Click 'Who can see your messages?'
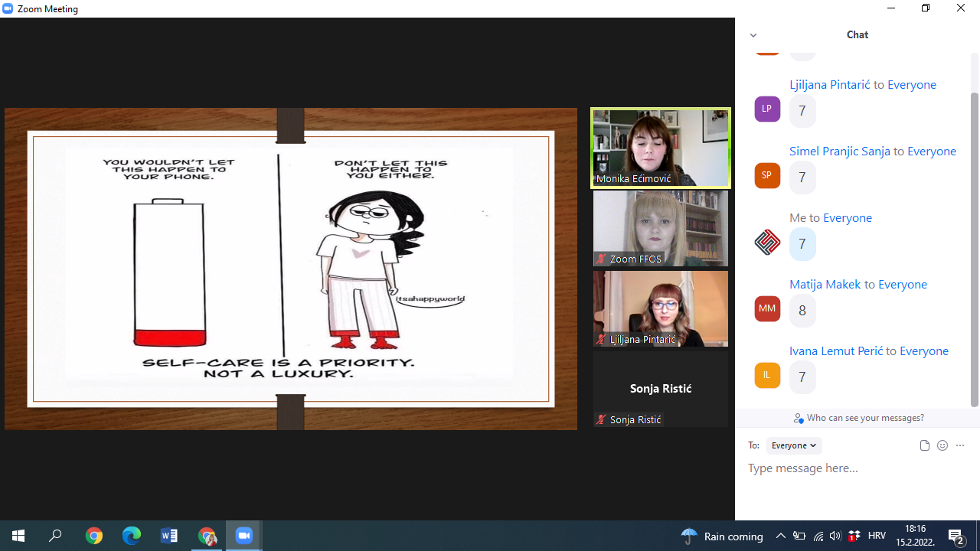The width and height of the screenshot is (980, 551). 859,418
